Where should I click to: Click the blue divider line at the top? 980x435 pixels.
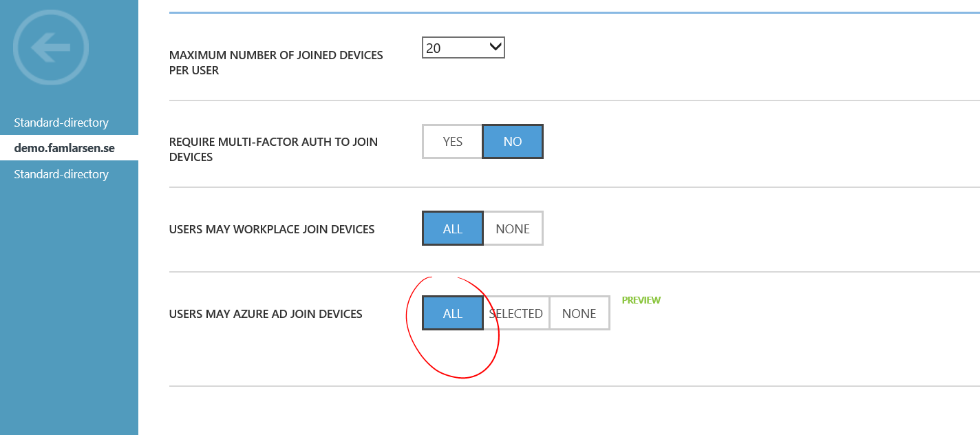tap(574, 12)
